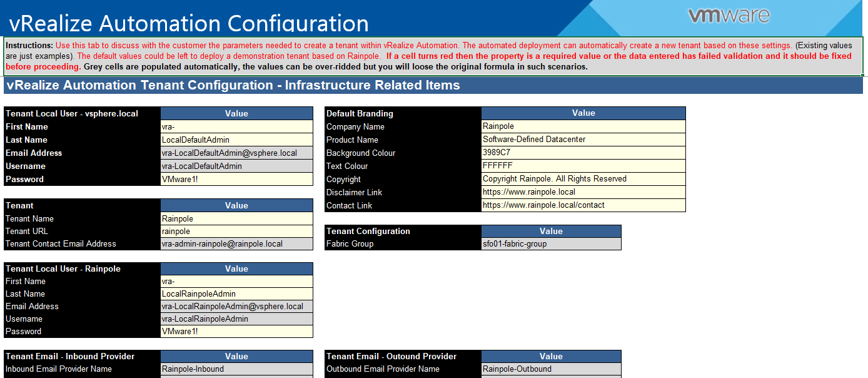
Task: Select the 'Software-Defined Datacenter' product name cell
Action: (583, 140)
